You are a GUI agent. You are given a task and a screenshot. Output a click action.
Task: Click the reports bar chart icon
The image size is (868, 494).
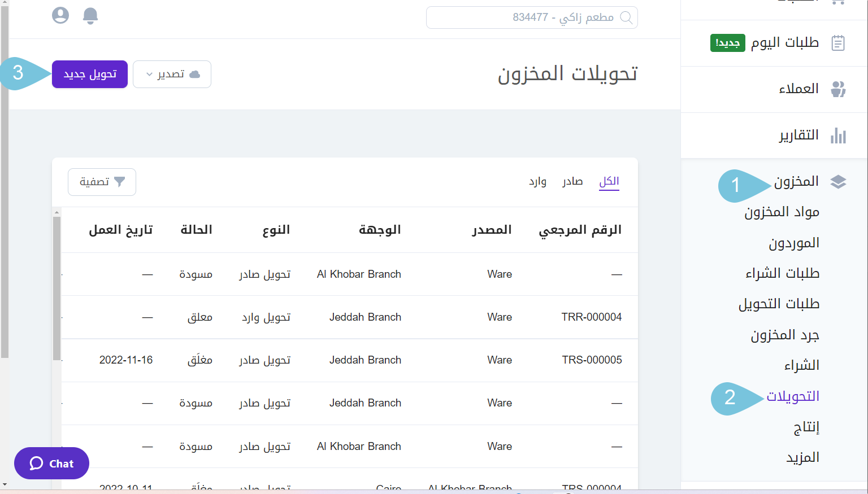[x=838, y=135]
